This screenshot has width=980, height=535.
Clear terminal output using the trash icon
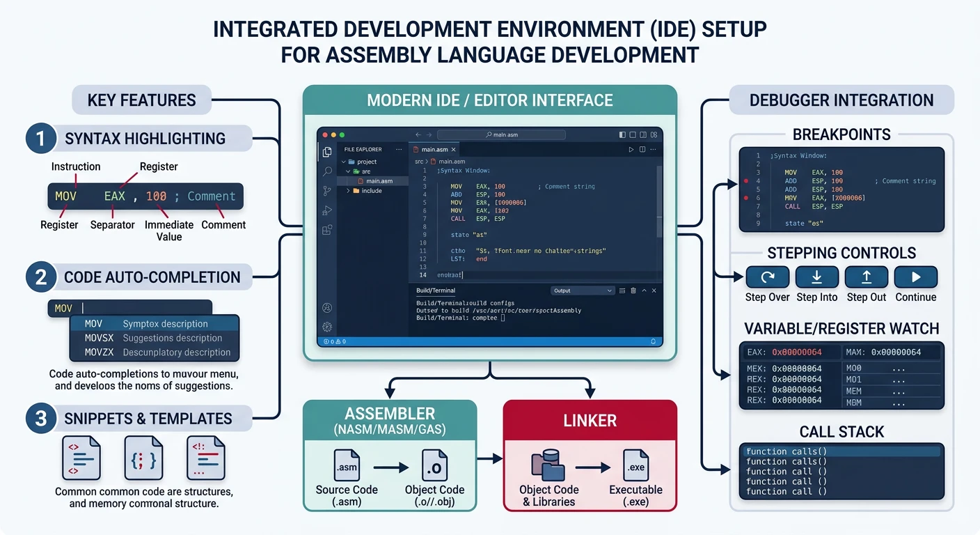(x=633, y=290)
